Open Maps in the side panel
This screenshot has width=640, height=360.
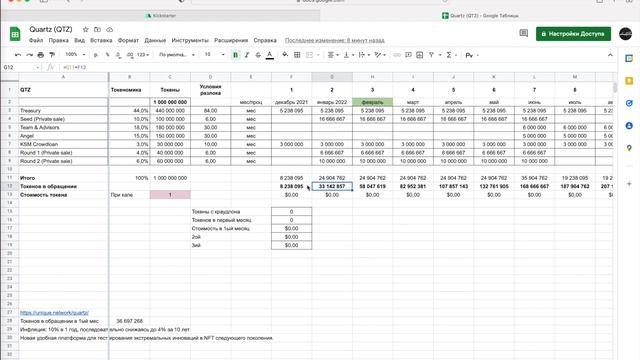(629, 148)
